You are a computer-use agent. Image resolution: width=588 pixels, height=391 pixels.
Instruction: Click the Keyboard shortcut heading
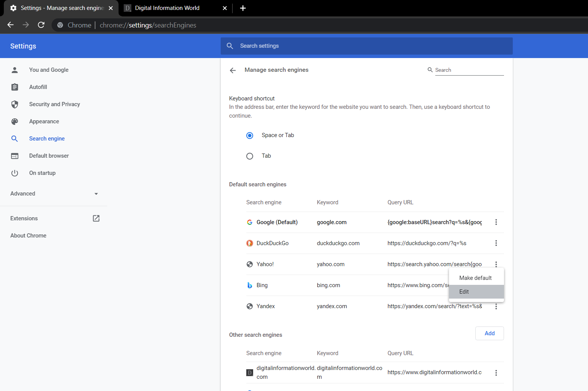pos(252,99)
